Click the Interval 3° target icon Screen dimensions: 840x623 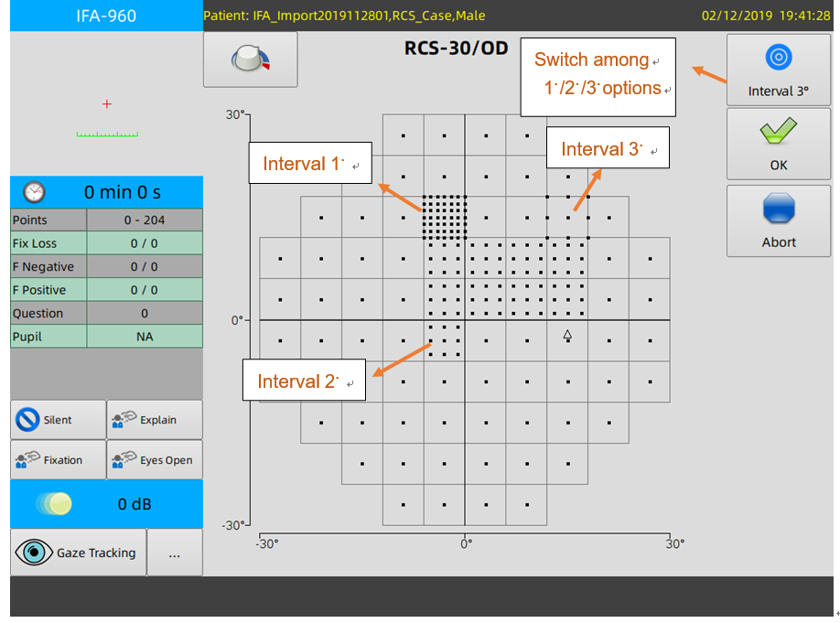point(778,58)
